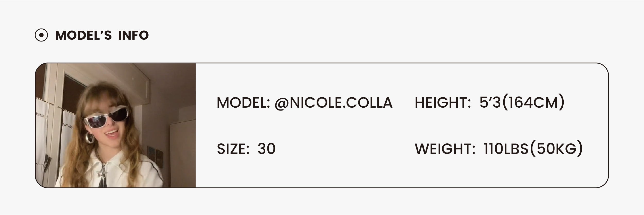Click the MODEL'S INFO heading text
Image resolution: width=644 pixels, height=215 pixels.
click(x=102, y=35)
